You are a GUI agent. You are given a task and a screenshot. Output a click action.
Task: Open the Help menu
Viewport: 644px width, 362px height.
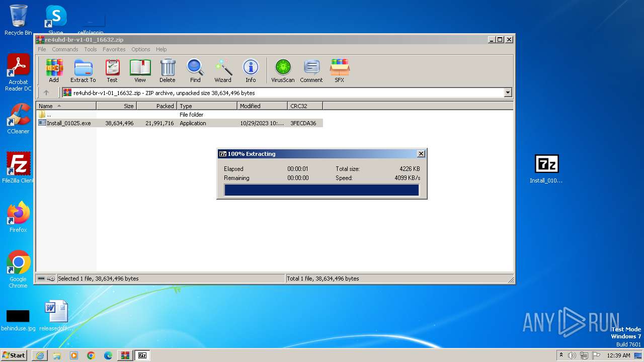(x=161, y=49)
